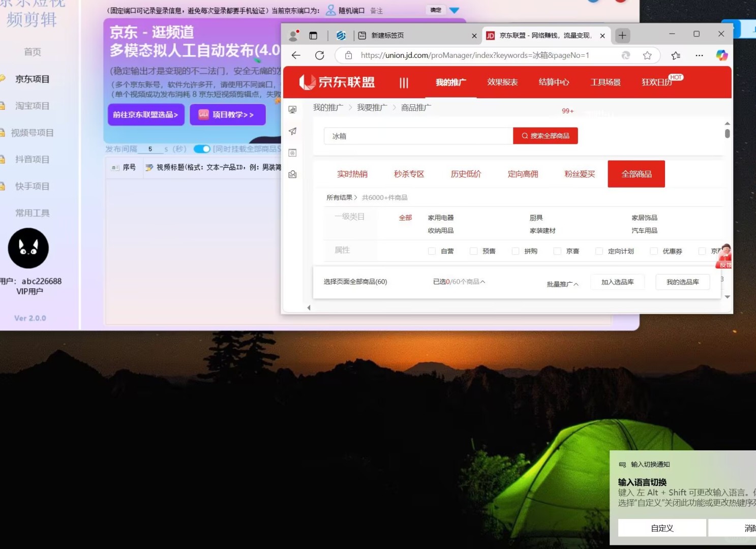The height and width of the screenshot is (549, 756).
Task: Open 抖音项目 in left sidebar
Action: click(32, 159)
